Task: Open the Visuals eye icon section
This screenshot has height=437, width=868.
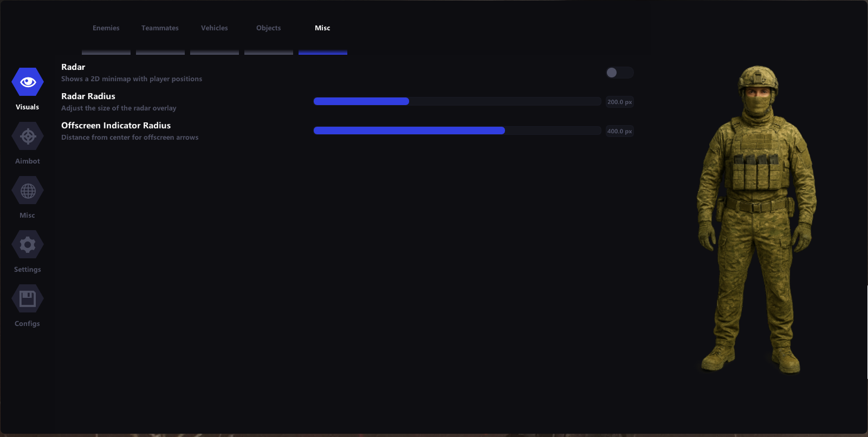Action: tap(28, 82)
